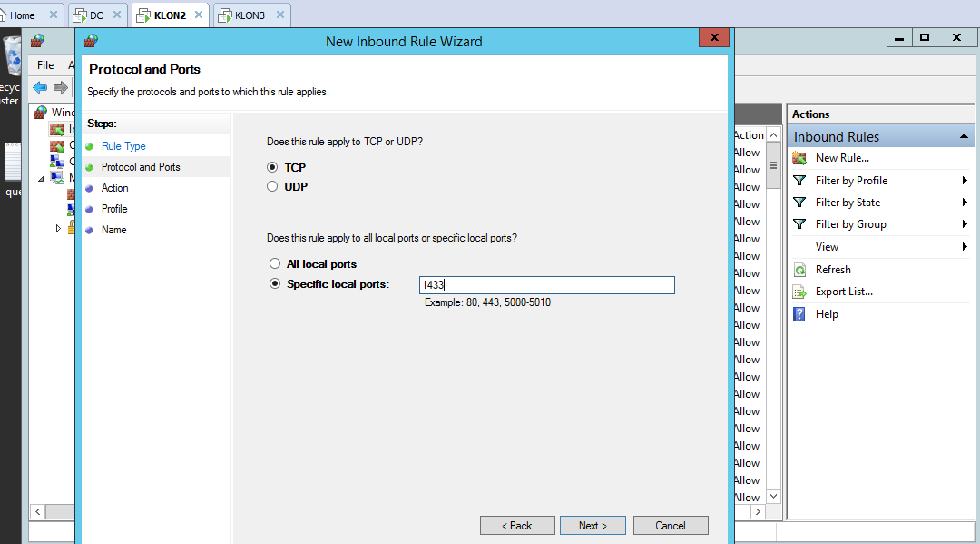980x544 pixels.
Task: Open the File menu
Action: pyautogui.click(x=45, y=65)
